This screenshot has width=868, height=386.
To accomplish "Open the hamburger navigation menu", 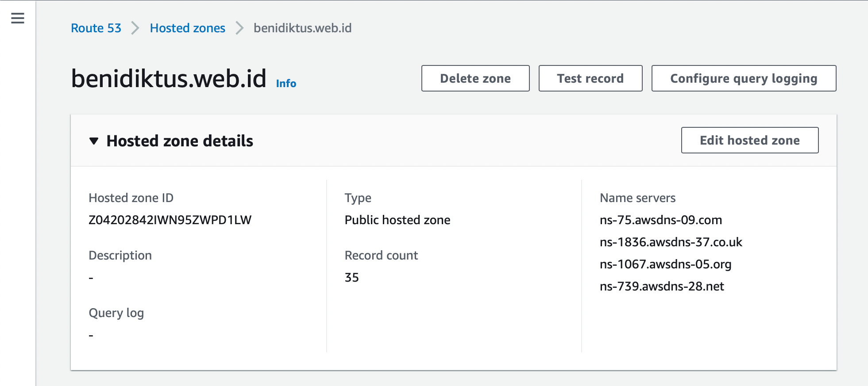I will (x=18, y=18).
